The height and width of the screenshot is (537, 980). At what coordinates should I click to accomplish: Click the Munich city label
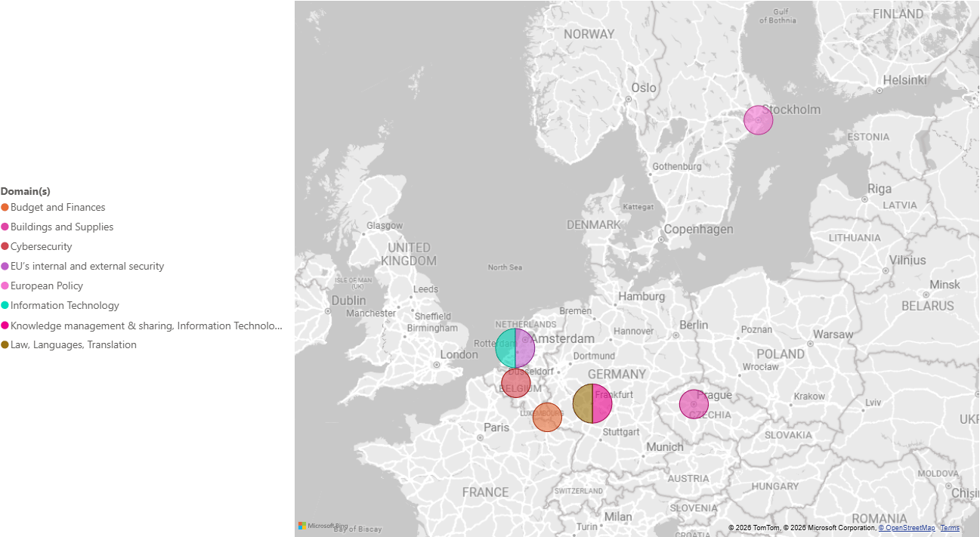pyautogui.click(x=665, y=447)
